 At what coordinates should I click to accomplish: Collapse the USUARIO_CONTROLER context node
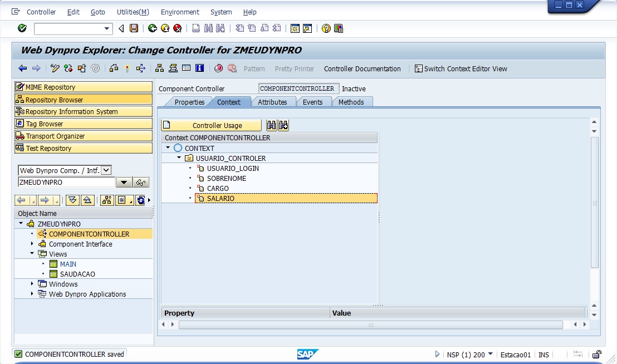click(179, 158)
